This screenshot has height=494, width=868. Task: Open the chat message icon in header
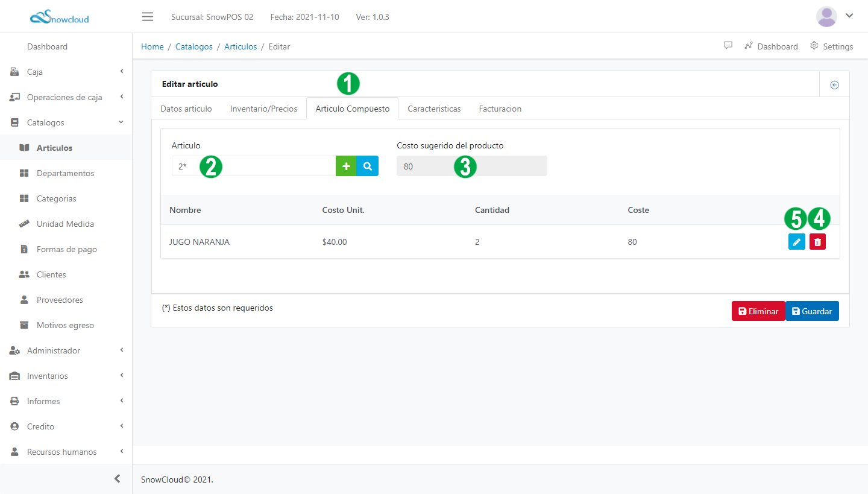tap(728, 46)
